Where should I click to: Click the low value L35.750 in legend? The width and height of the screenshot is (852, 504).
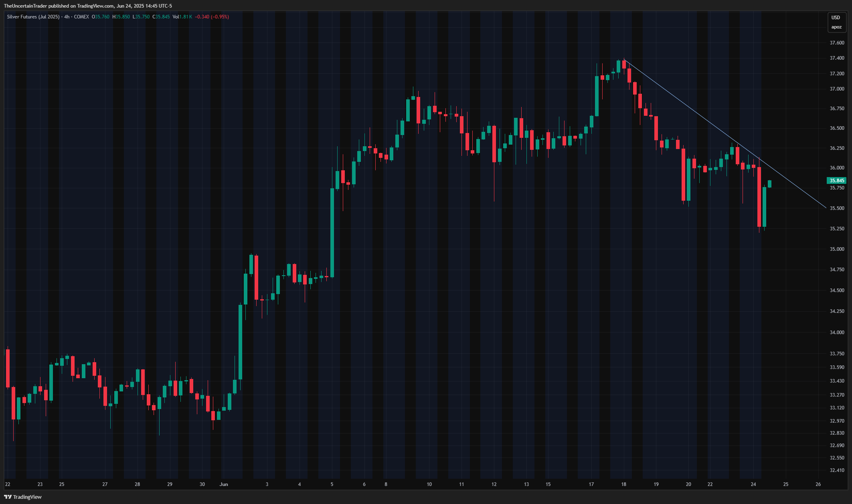coord(141,17)
